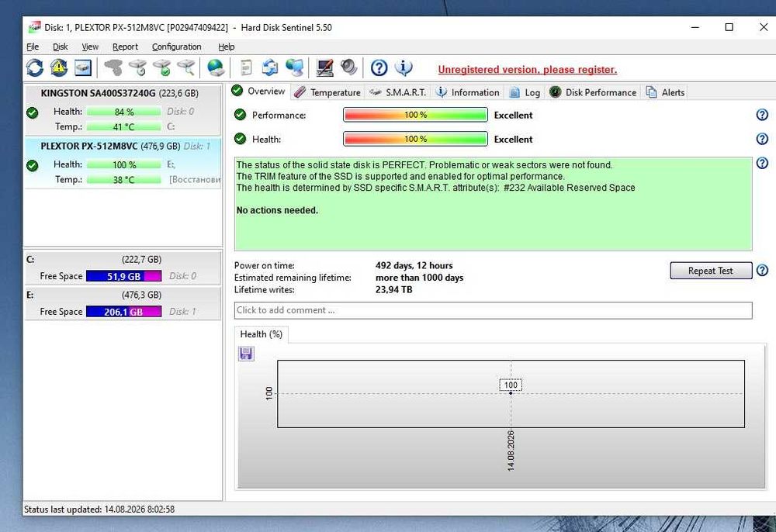Click the disk panel view toolbar icon
This screenshot has width=776, height=532.
(x=83, y=67)
